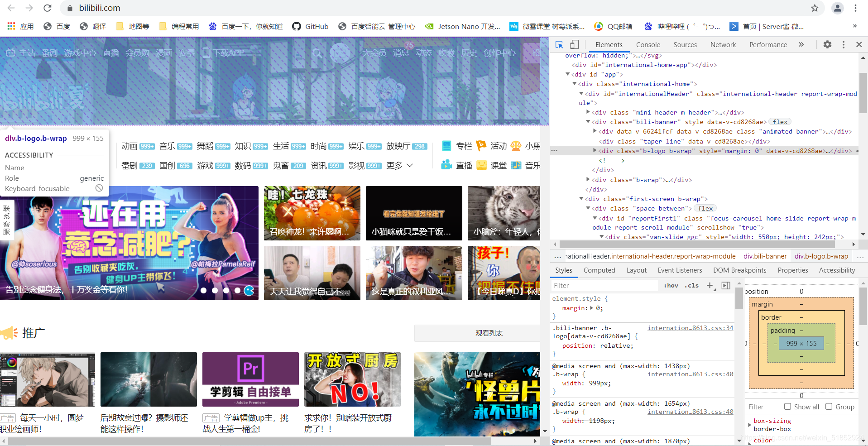Open the DOM Breakpoints tab

pos(739,270)
